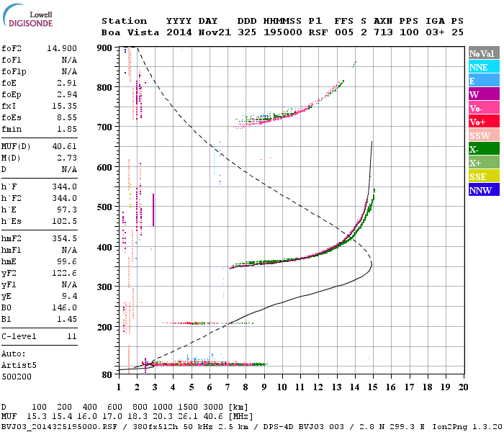Click the PPS value 100

tap(409, 32)
